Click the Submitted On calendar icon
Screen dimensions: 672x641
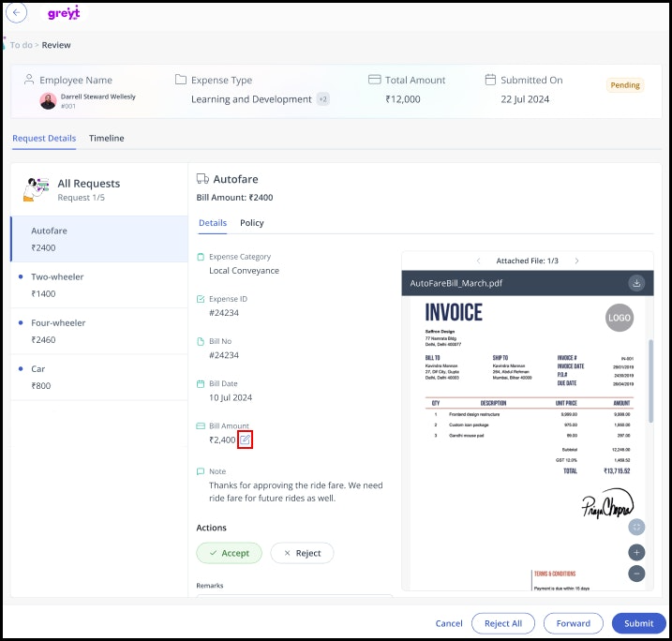(x=490, y=80)
